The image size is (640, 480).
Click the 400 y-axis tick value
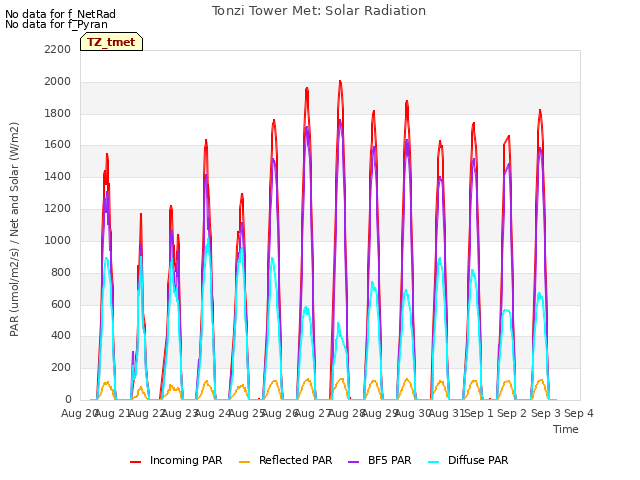coord(61,336)
